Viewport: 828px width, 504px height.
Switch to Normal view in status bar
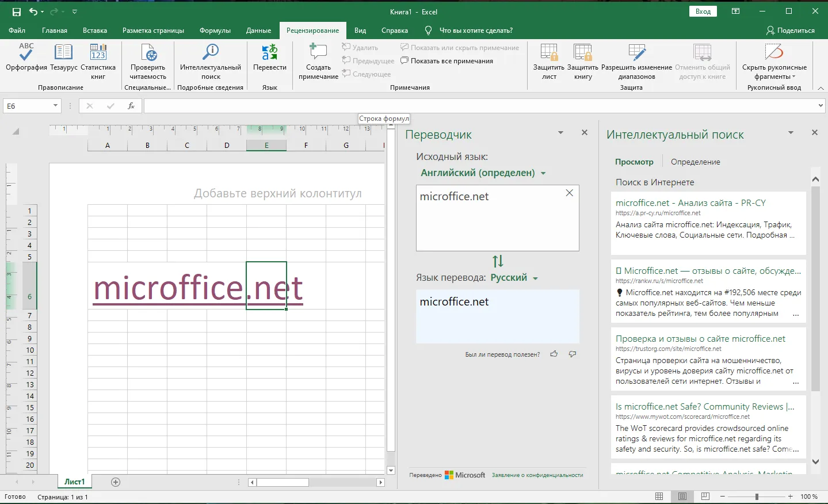click(659, 496)
